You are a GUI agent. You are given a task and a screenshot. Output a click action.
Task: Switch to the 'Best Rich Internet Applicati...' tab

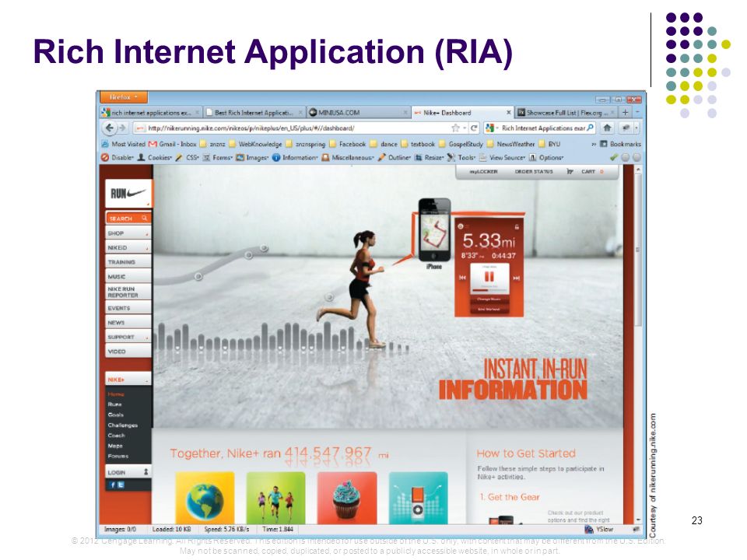pos(254,113)
